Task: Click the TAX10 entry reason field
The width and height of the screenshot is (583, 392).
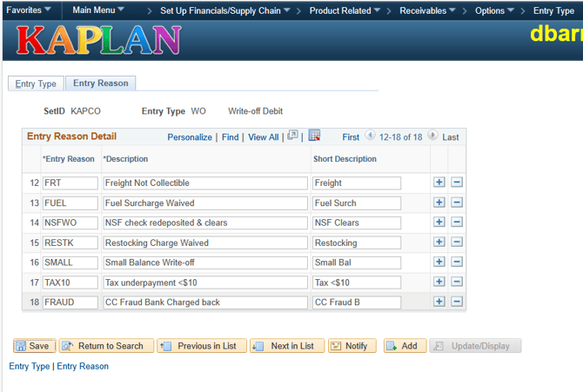Action: click(x=70, y=282)
